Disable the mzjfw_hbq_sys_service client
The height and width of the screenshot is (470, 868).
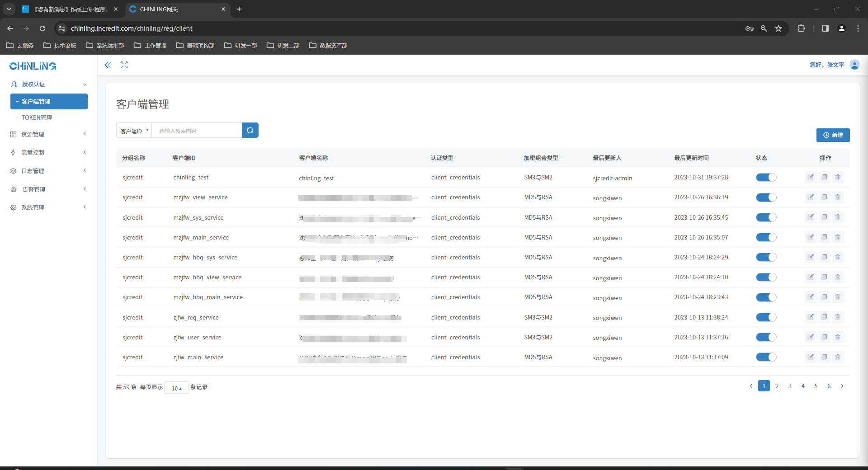click(x=766, y=257)
